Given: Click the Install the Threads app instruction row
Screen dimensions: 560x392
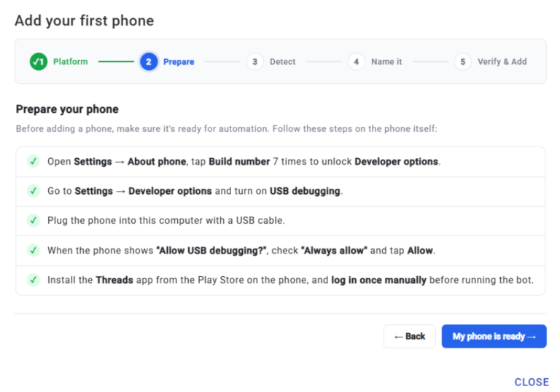Looking at the screenshot, I should (x=280, y=281).
